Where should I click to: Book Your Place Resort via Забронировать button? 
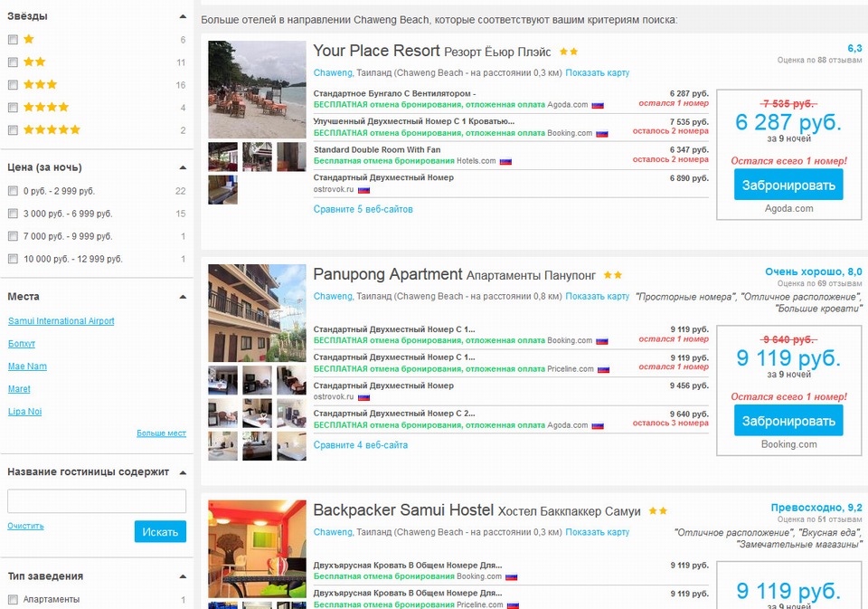point(788,186)
